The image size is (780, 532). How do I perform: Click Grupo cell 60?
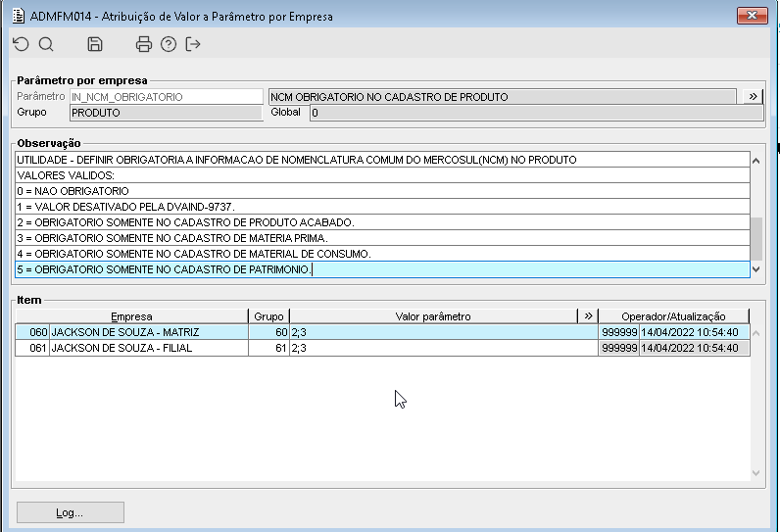point(268,332)
